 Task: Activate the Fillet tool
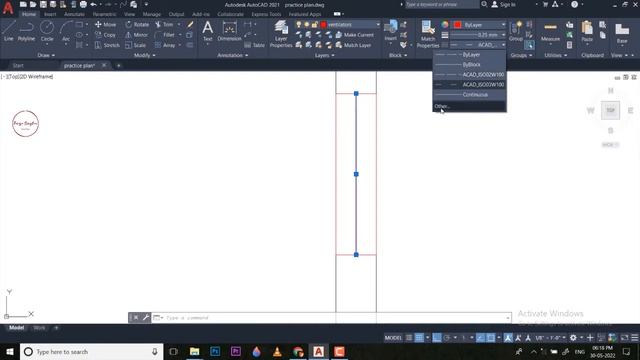[x=165, y=35]
